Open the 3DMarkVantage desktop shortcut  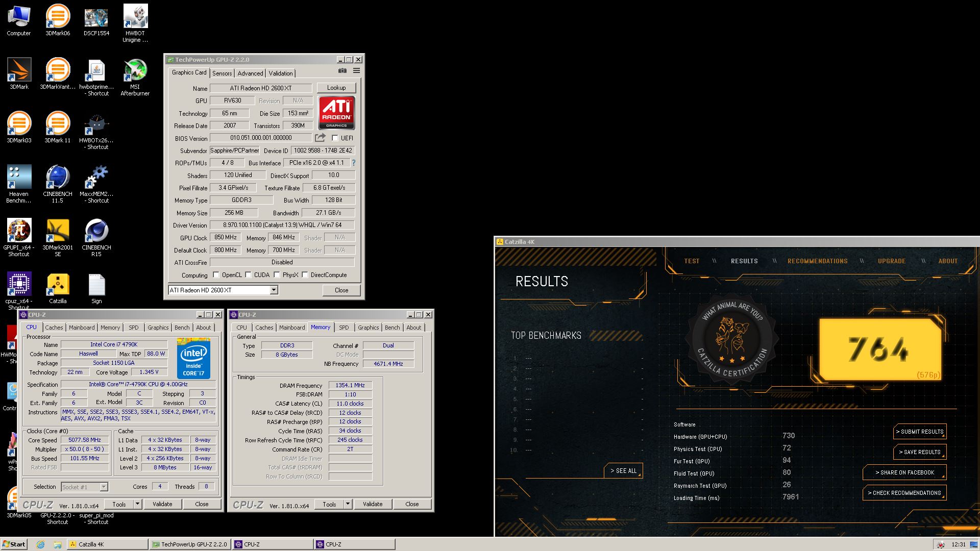point(58,74)
